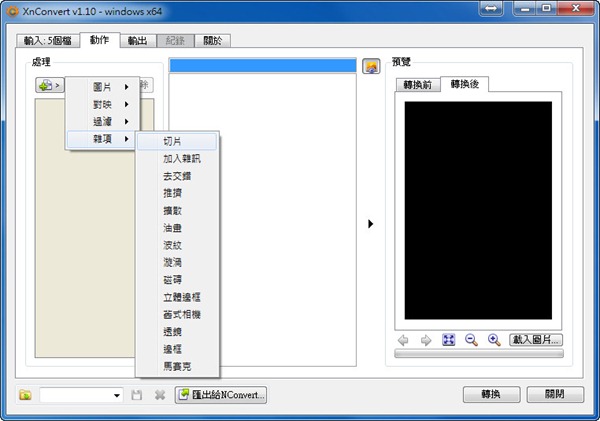Choose 透鏡 from the submenu

[x=177, y=332]
